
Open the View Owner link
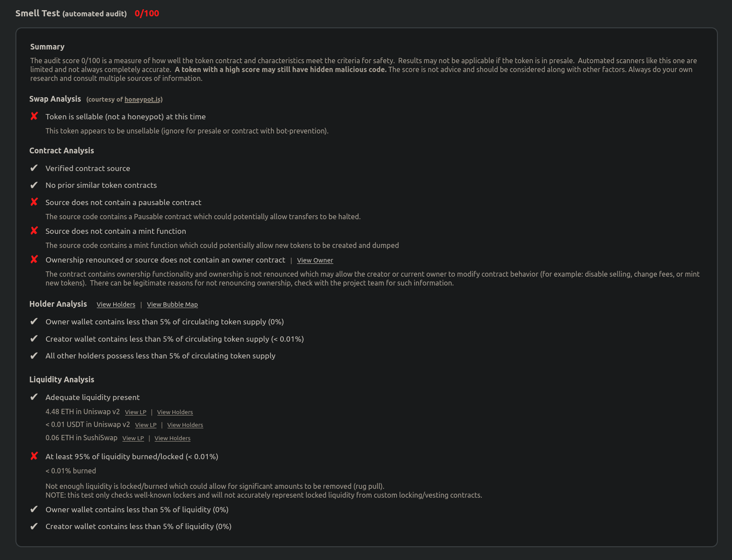point(315,260)
